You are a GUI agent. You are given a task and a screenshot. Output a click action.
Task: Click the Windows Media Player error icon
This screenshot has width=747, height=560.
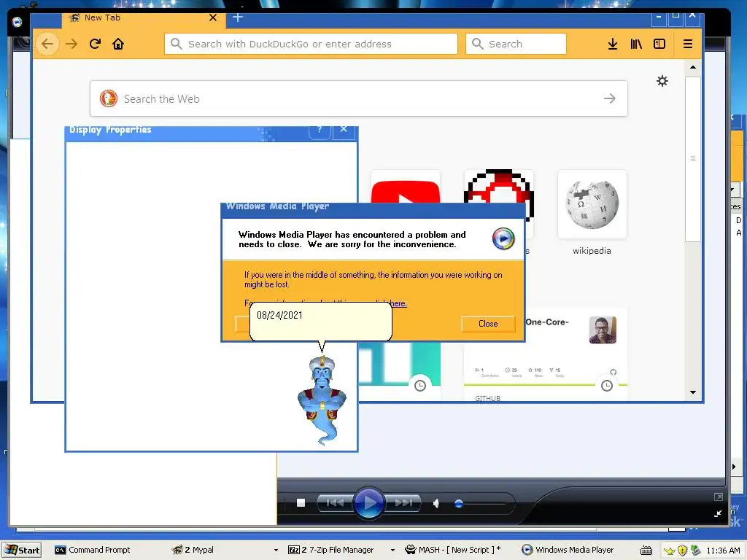tap(503, 238)
